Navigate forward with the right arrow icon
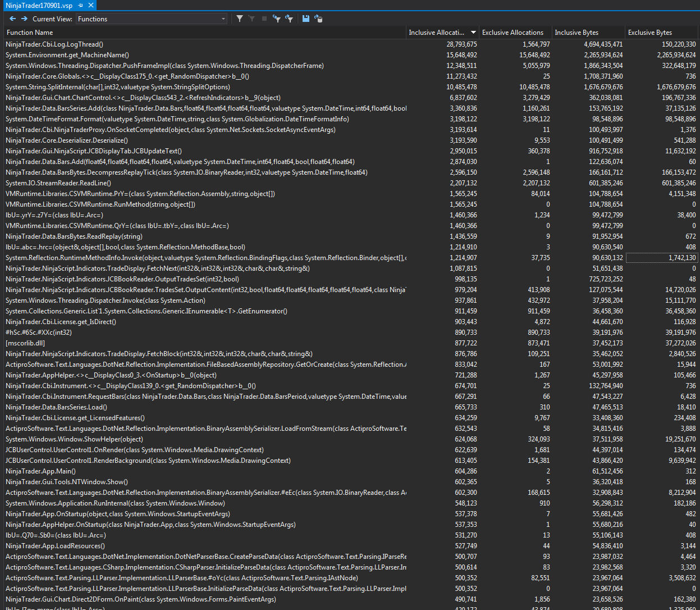Viewport: 700px width, 610px height. pos(24,19)
